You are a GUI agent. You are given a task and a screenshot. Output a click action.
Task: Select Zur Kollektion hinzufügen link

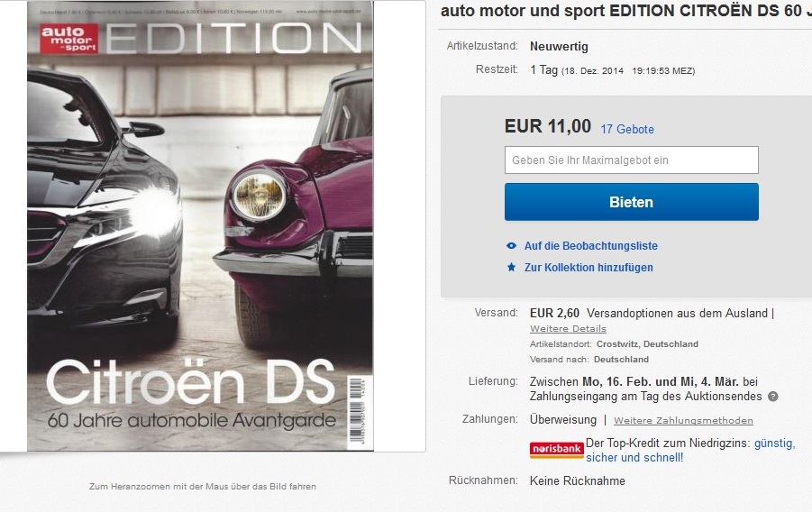588,268
